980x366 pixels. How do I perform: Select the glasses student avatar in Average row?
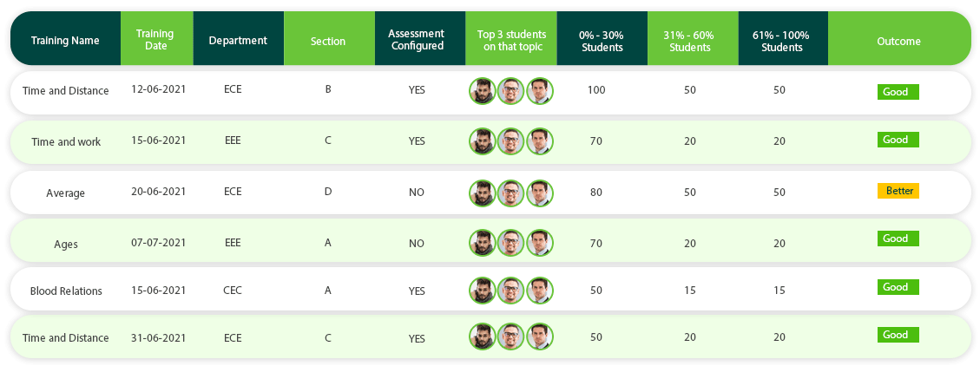(x=510, y=193)
